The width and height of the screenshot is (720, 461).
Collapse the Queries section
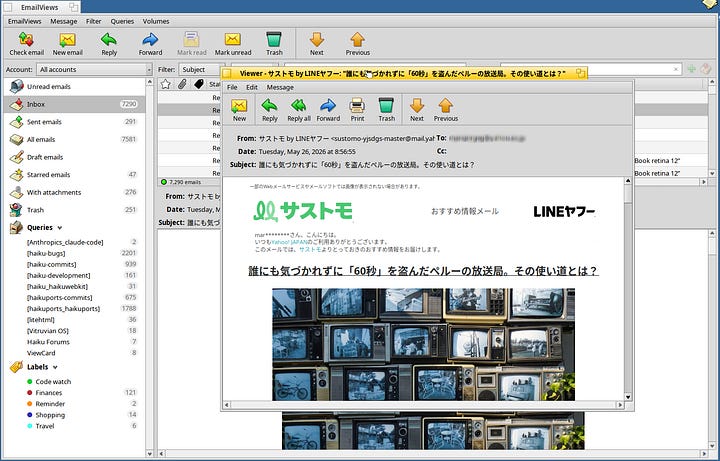[60, 228]
